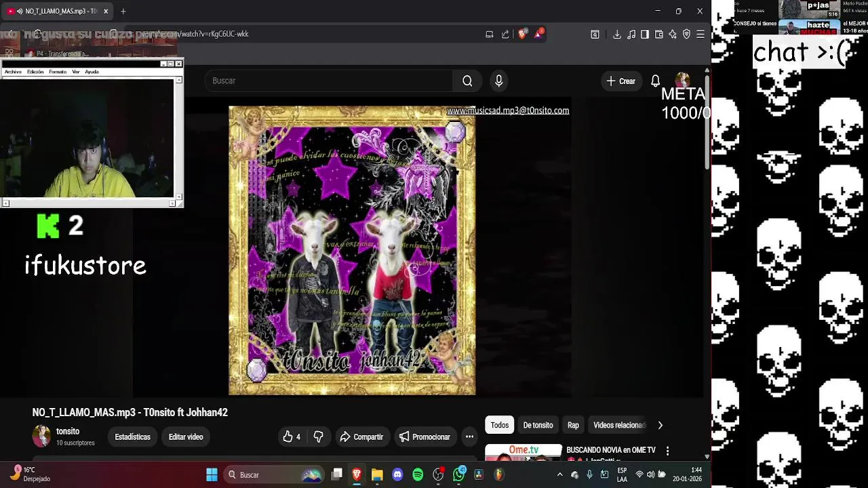Open YouTube notifications bell
Screen dimensions: 868x488
(655, 81)
